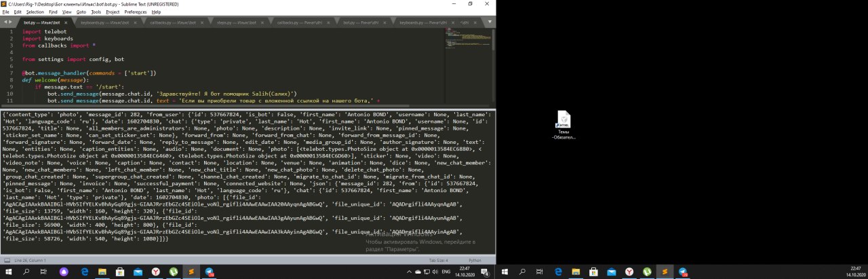This screenshot has height=279, width=868.
Task: Open the Tab Size: 4 selector
Action: [x=437, y=260]
